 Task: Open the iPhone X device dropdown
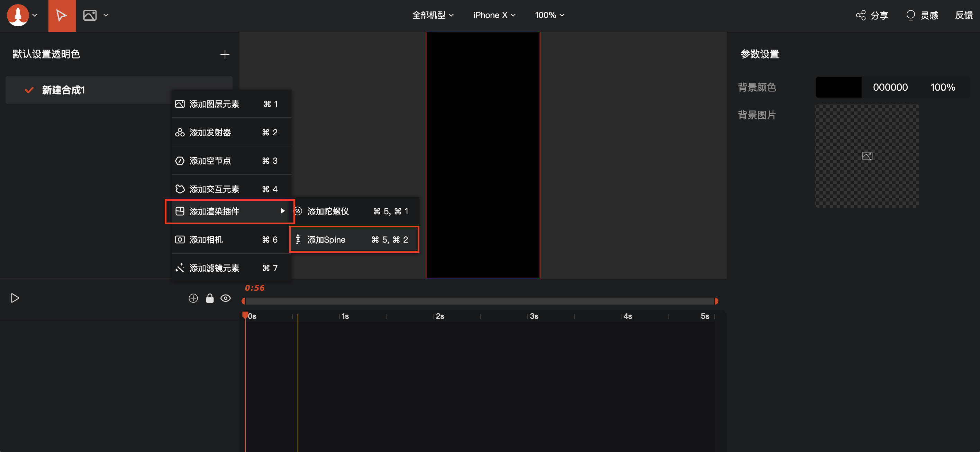[x=494, y=15]
